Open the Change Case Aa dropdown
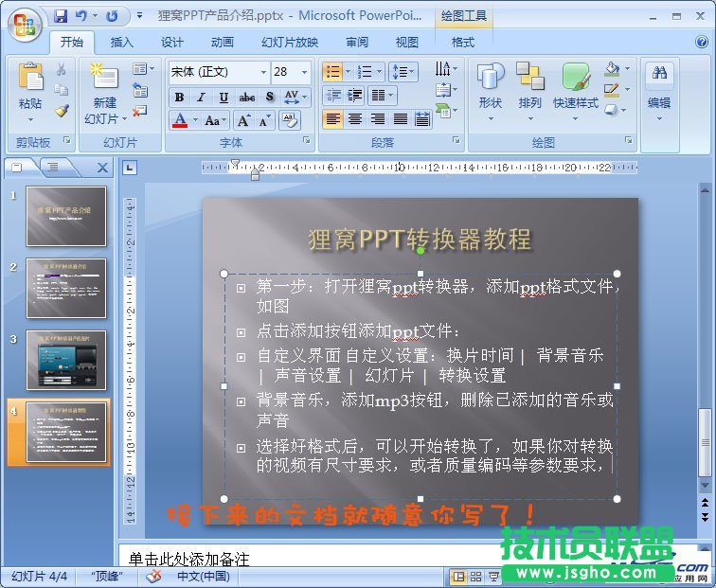716x588 pixels. (x=216, y=120)
